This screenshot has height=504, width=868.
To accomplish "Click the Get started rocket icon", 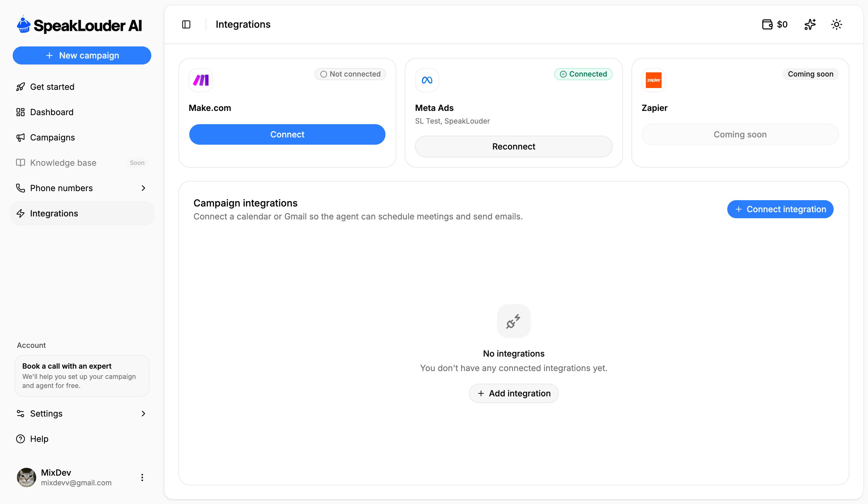I will tap(21, 87).
